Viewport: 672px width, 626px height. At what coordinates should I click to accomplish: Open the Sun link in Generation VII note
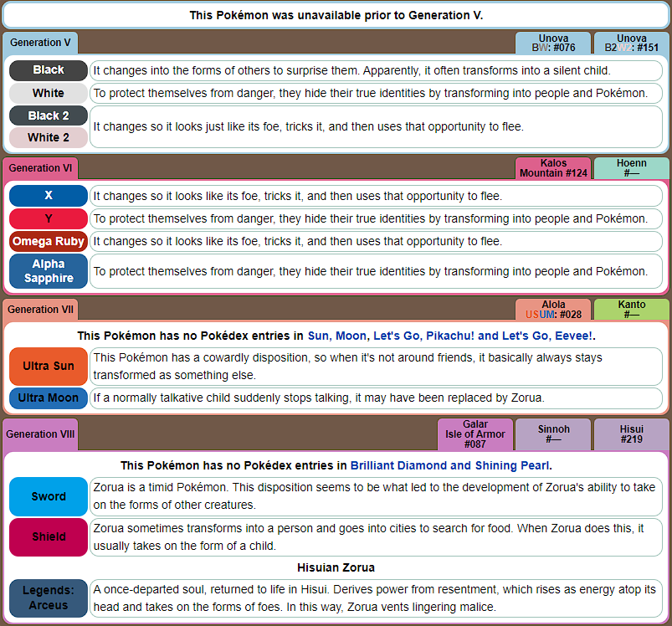(318, 336)
